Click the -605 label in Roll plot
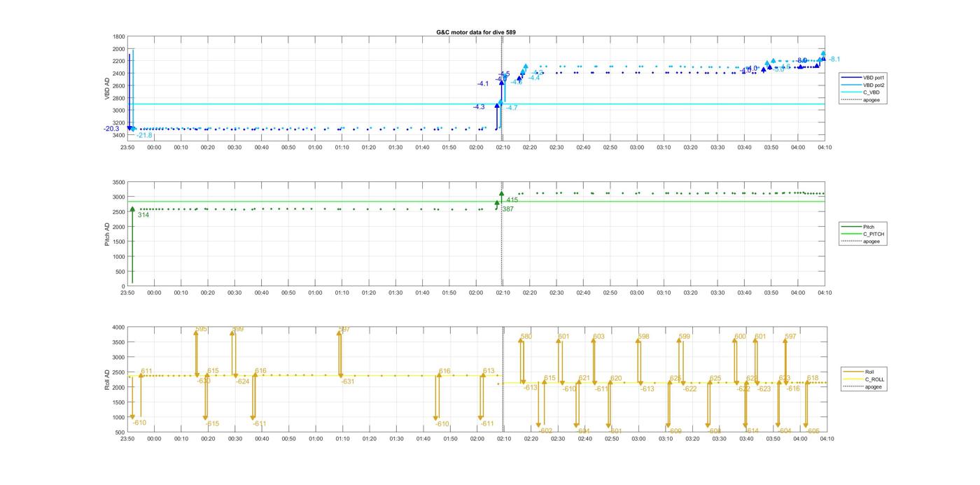This screenshot has height=485, width=980. pyautogui.click(x=813, y=431)
